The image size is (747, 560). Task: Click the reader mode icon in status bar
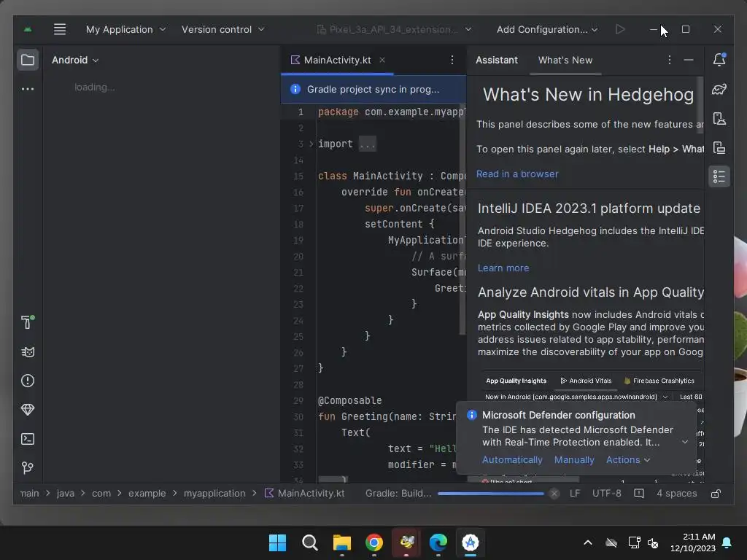pyautogui.click(x=639, y=494)
